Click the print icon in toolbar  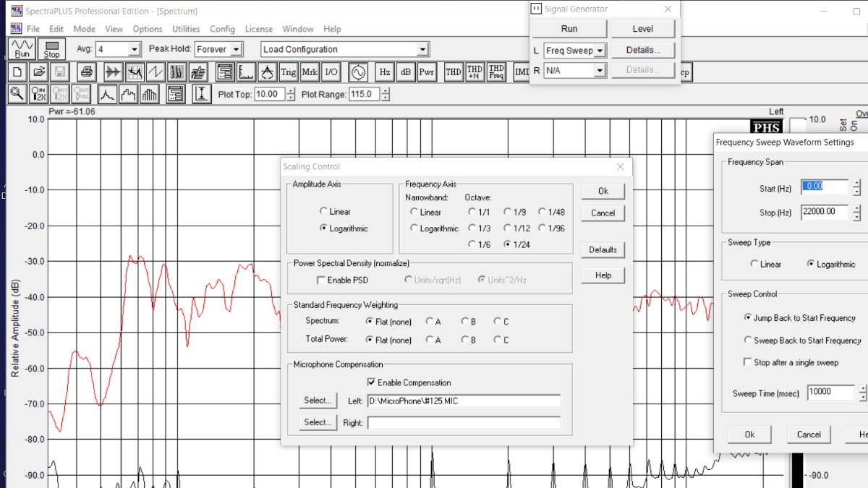(87, 72)
